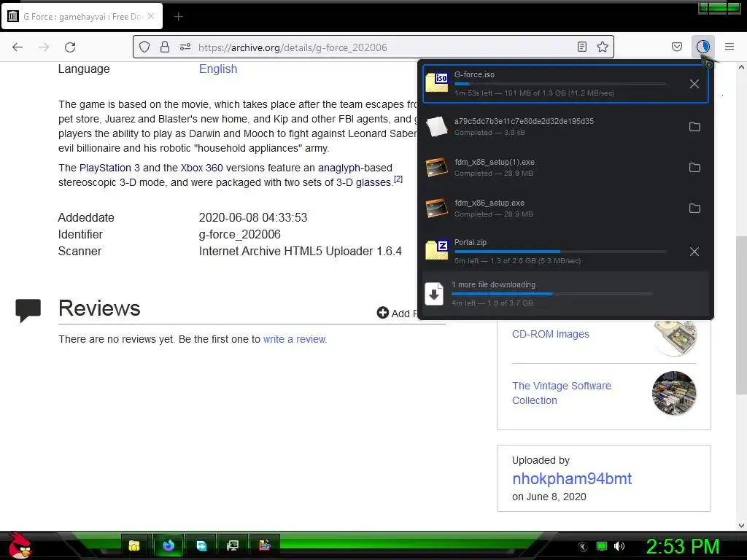Open the CD-ROM Images collection
The width and height of the screenshot is (747, 560).
click(x=550, y=334)
